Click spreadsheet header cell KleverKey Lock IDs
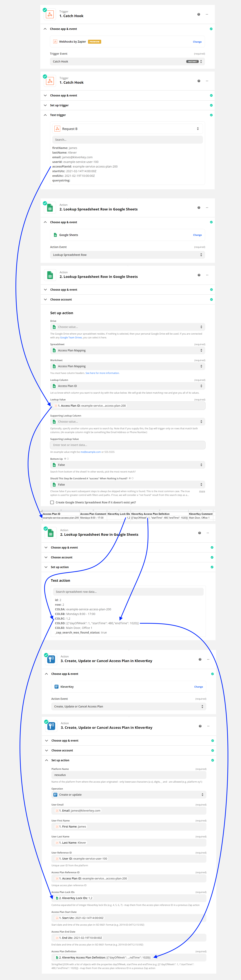The width and height of the screenshot is (241, 980). coord(119,514)
